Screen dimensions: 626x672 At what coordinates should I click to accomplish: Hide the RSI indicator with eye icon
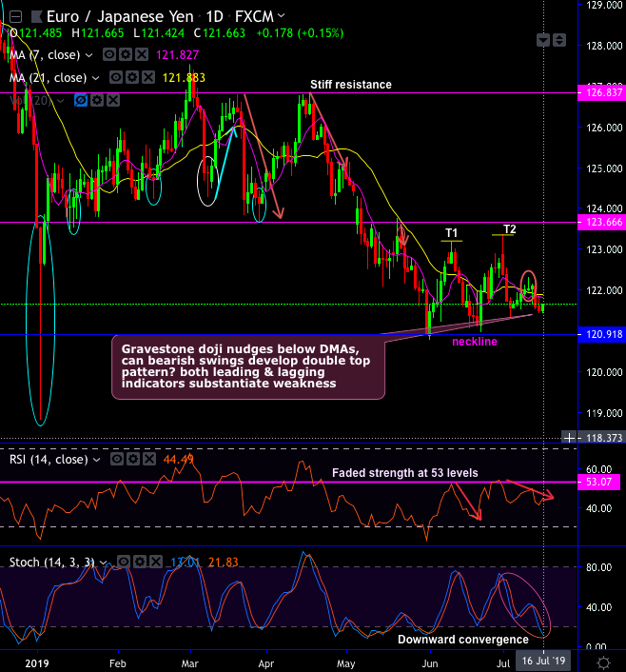pyautogui.click(x=117, y=459)
